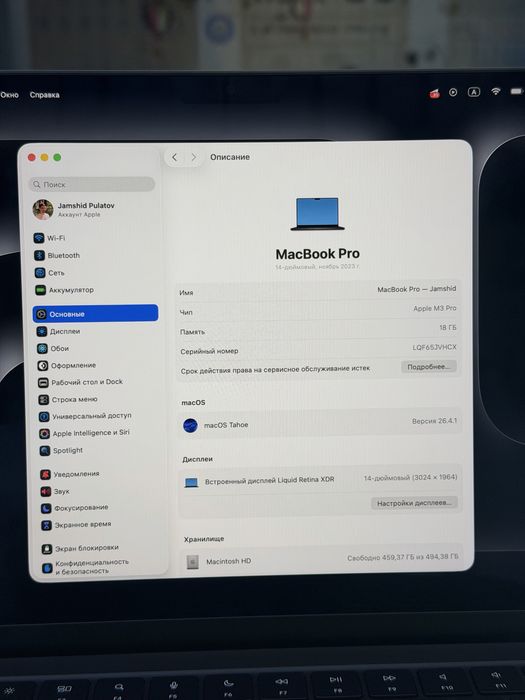
Task: Click Свободно 459,37 ГБ из 494,38 ГБ
Action: pyautogui.click(x=403, y=557)
